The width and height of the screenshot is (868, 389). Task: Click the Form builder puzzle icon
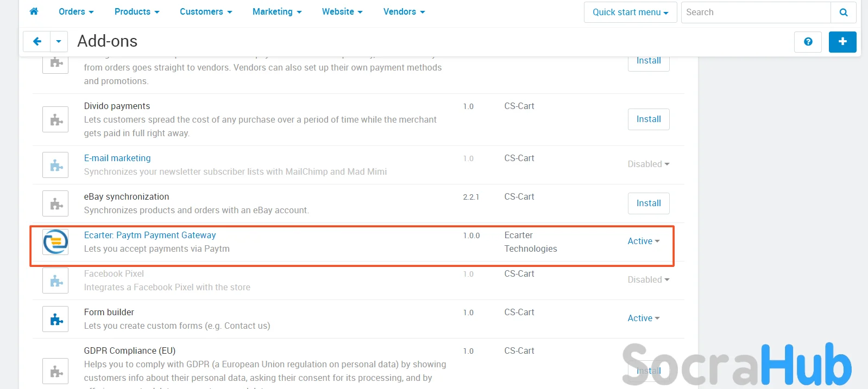55,319
